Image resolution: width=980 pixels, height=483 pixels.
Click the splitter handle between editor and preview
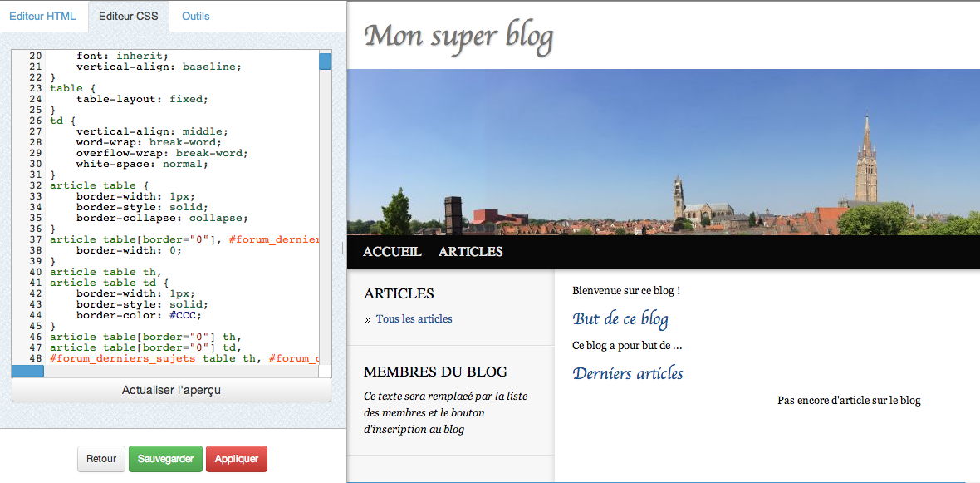click(341, 248)
